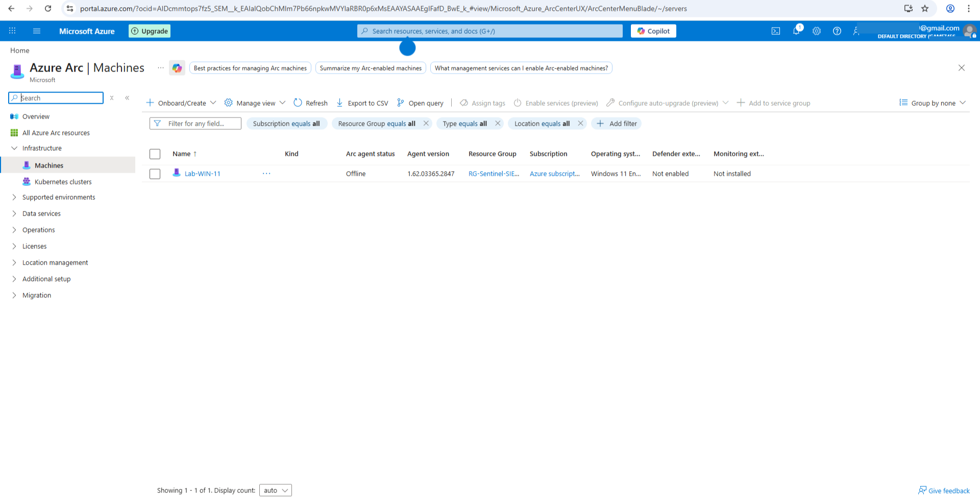Open the Microsoft 365 app launcher grid
Viewport: 980px width, 497px height.
pos(12,31)
